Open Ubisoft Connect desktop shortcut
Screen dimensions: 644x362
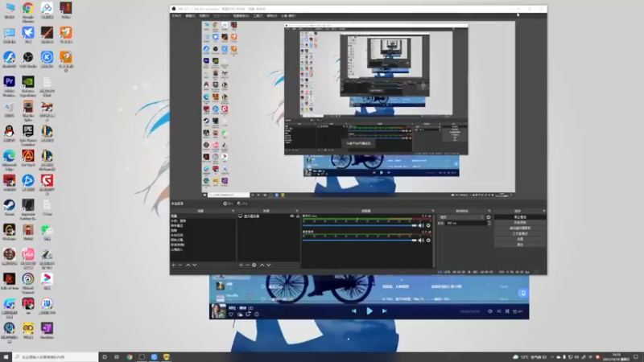point(28,283)
